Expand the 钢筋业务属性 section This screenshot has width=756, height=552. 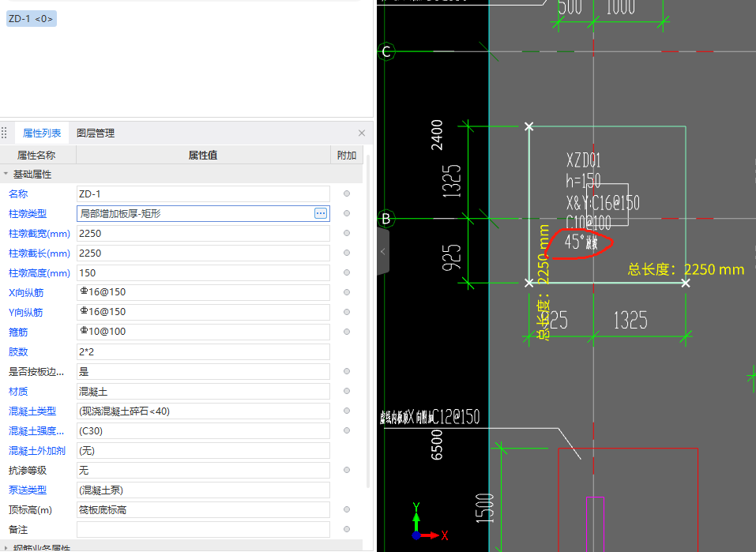pyautogui.click(x=6, y=548)
